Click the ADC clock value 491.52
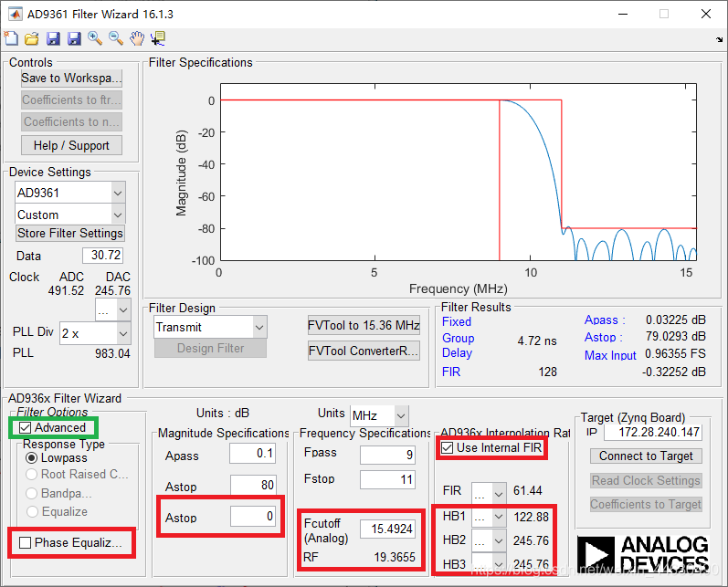The image size is (728, 587). (66, 291)
